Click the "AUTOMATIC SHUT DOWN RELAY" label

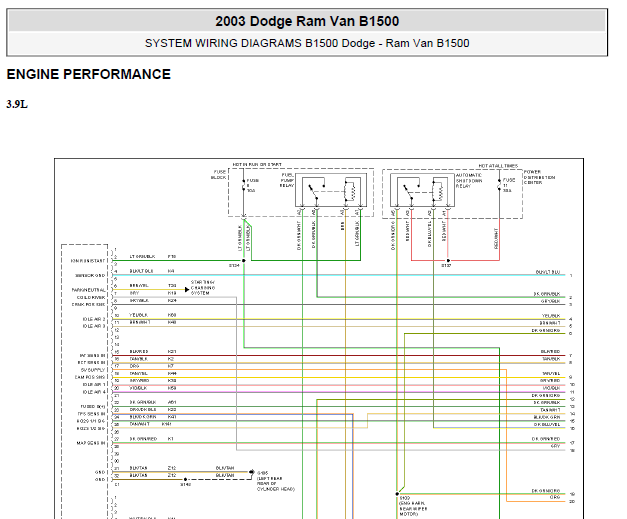click(x=469, y=181)
